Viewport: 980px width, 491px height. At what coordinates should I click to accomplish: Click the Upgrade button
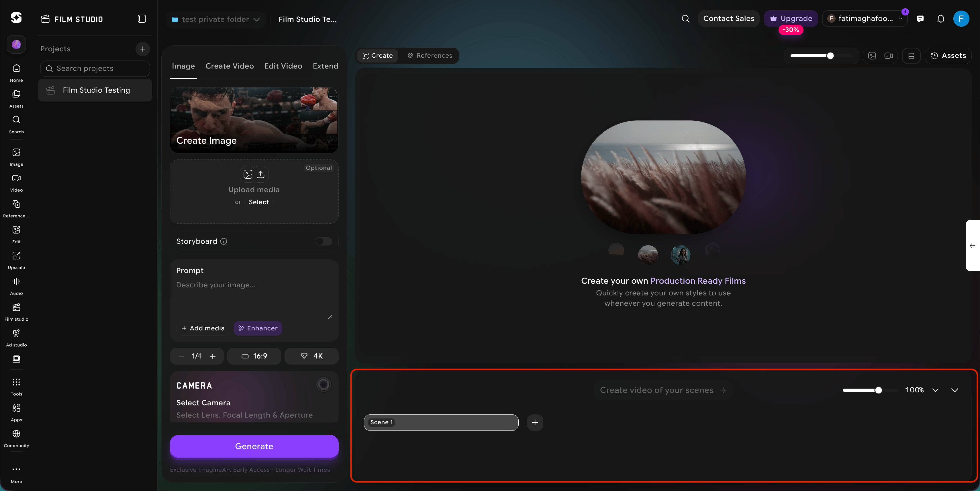pos(791,19)
